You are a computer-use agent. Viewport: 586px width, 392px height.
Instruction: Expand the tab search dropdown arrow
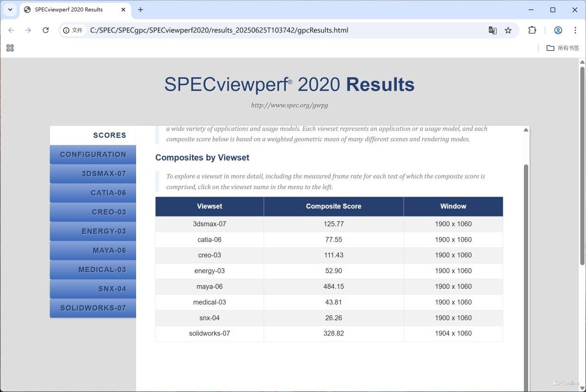click(10, 9)
